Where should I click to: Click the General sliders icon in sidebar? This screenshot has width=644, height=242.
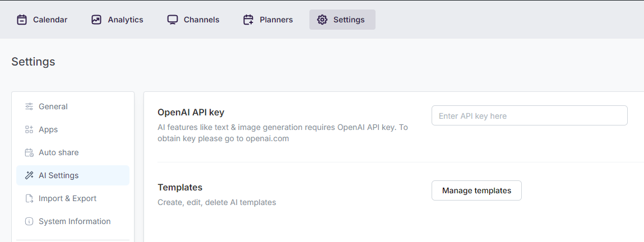pos(29,106)
